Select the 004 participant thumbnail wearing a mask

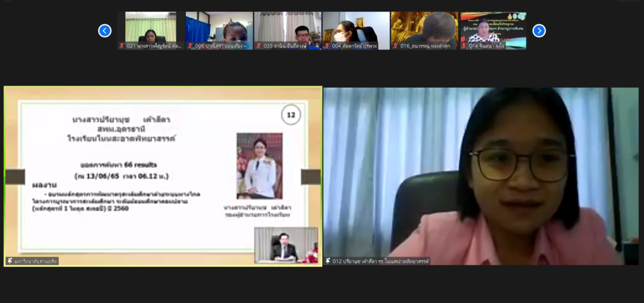point(356,27)
